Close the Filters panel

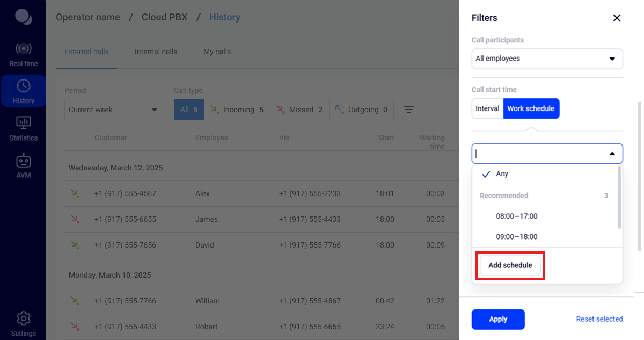click(617, 18)
